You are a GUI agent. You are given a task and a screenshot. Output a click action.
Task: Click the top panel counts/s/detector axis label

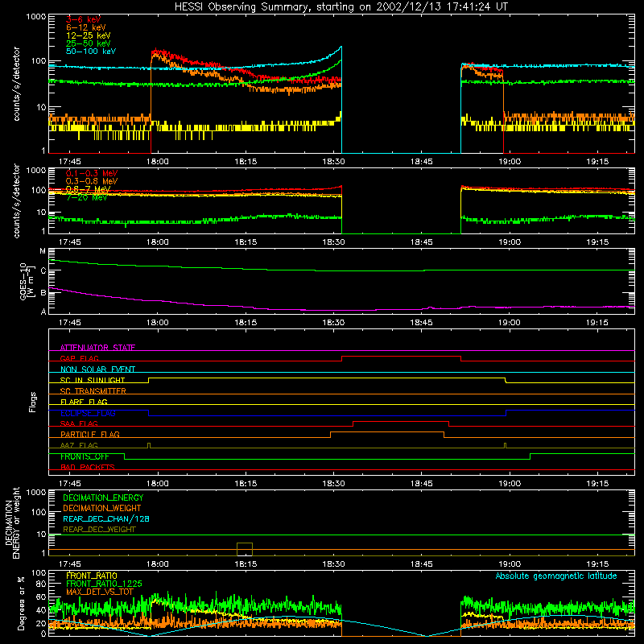point(16,84)
